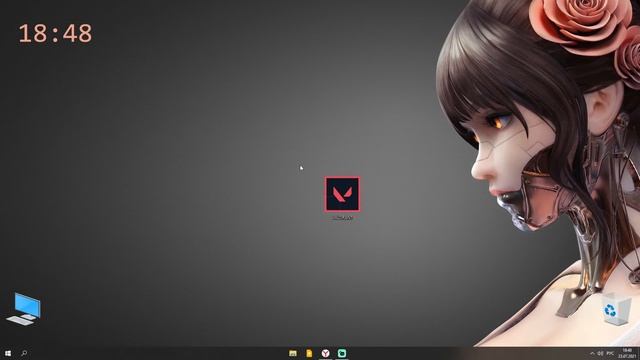Open the volume control in tray
Viewport: 640px width, 360px height.
click(600, 353)
